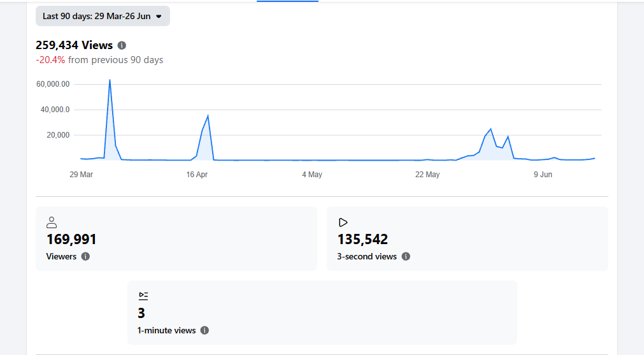
Task: Click the 16 Apr x-axis label
Action: point(197,174)
